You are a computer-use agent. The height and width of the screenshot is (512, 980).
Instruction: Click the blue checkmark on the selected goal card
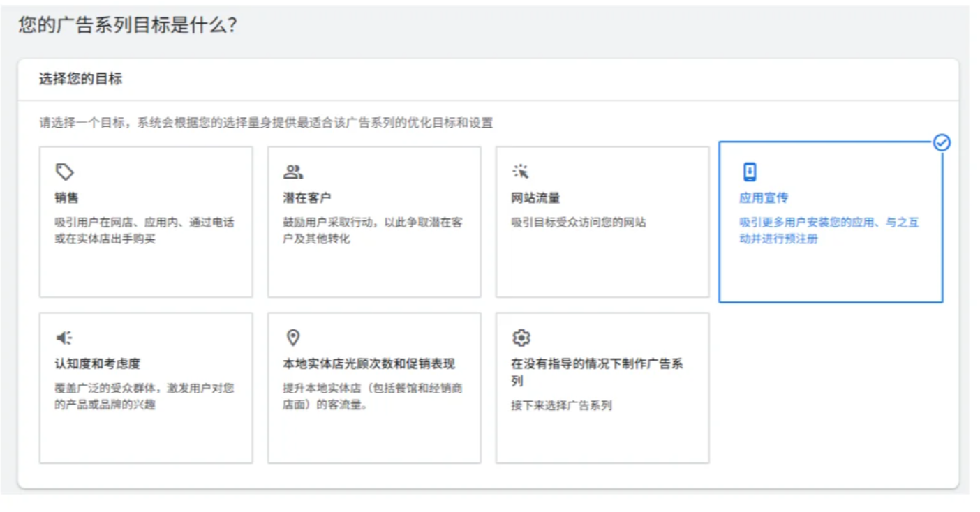(x=944, y=143)
